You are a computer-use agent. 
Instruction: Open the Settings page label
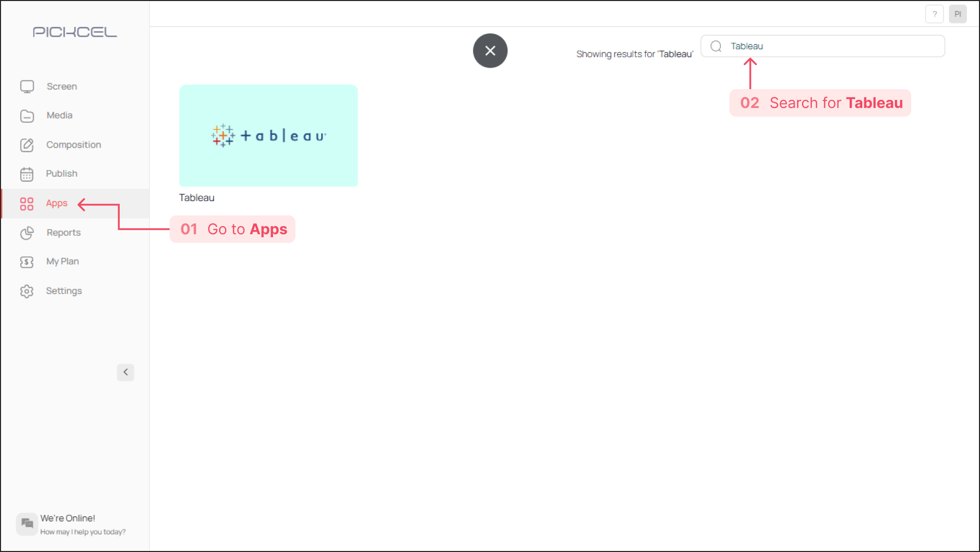point(64,291)
